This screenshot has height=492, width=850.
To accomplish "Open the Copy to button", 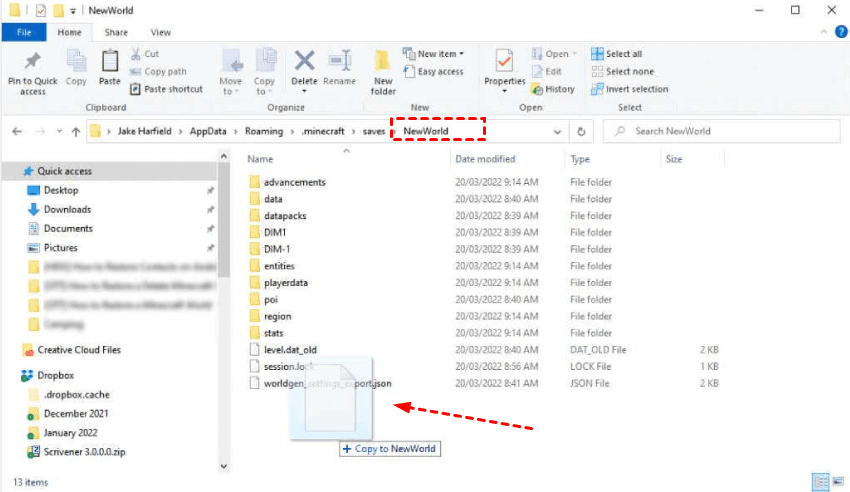I will pos(265,72).
